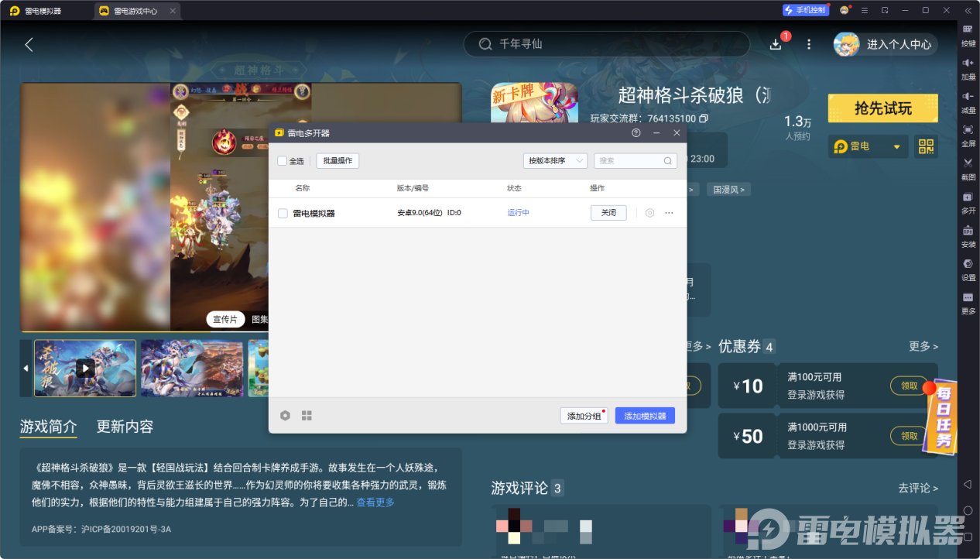Click the 运行中 status text
Image resolution: width=980 pixels, height=559 pixels.
(x=519, y=213)
